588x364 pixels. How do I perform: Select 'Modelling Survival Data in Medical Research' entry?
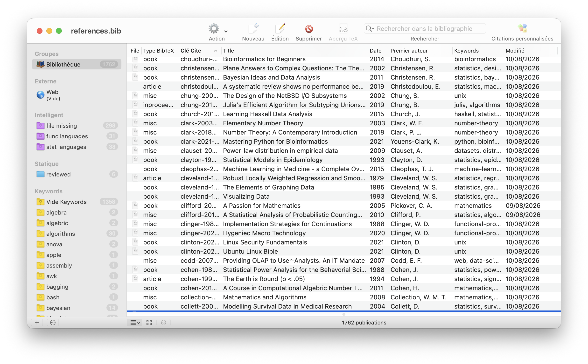344,306
